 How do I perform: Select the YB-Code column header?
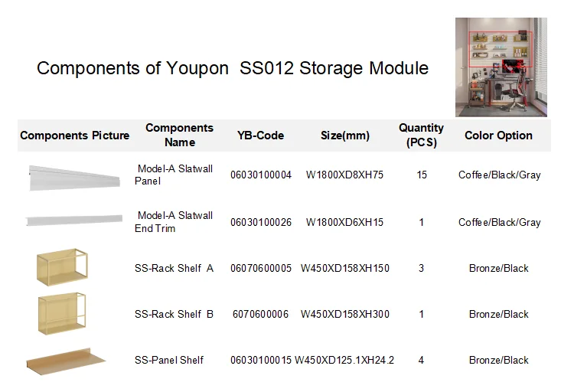click(260, 136)
